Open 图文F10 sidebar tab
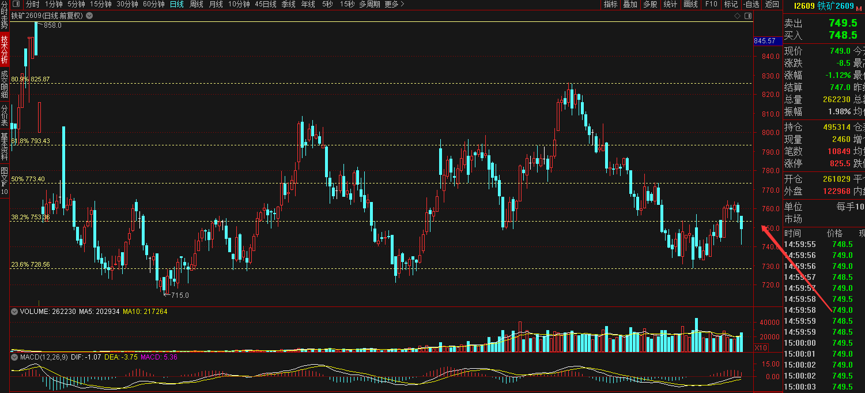This screenshot has width=865, height=393. coord(4,180)
